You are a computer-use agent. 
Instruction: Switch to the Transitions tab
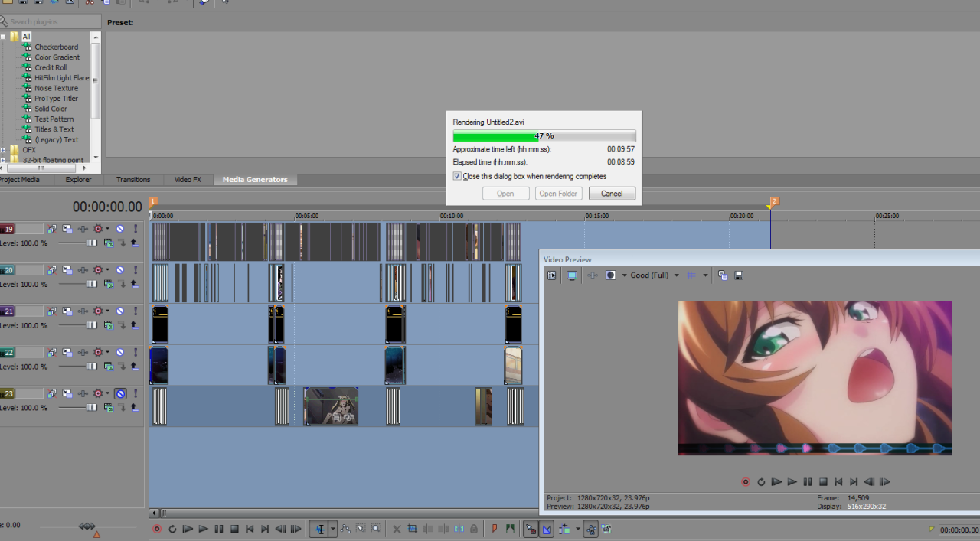click(133, 180)
